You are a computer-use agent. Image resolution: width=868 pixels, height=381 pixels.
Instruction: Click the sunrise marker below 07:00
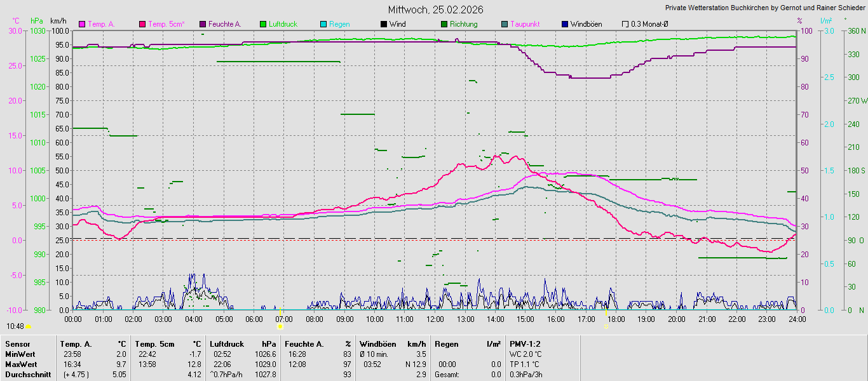[x=280, y=326]
